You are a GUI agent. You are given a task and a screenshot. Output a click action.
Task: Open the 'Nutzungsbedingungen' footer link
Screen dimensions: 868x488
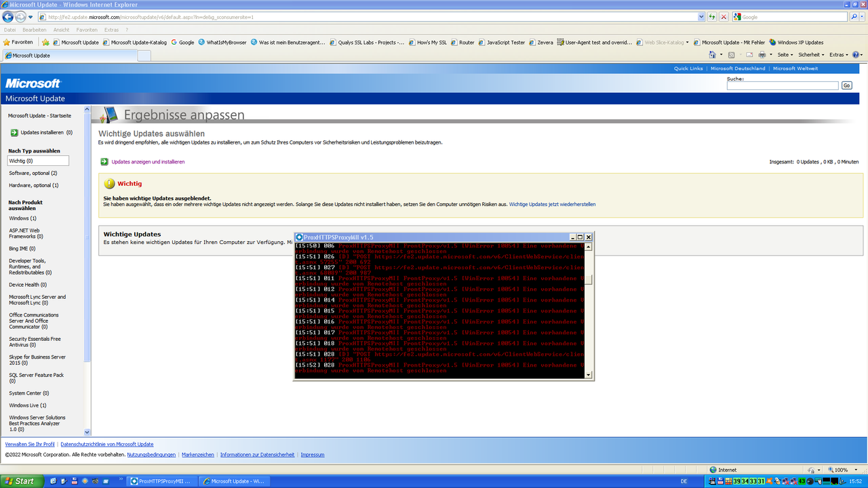(x=151, y=455)
